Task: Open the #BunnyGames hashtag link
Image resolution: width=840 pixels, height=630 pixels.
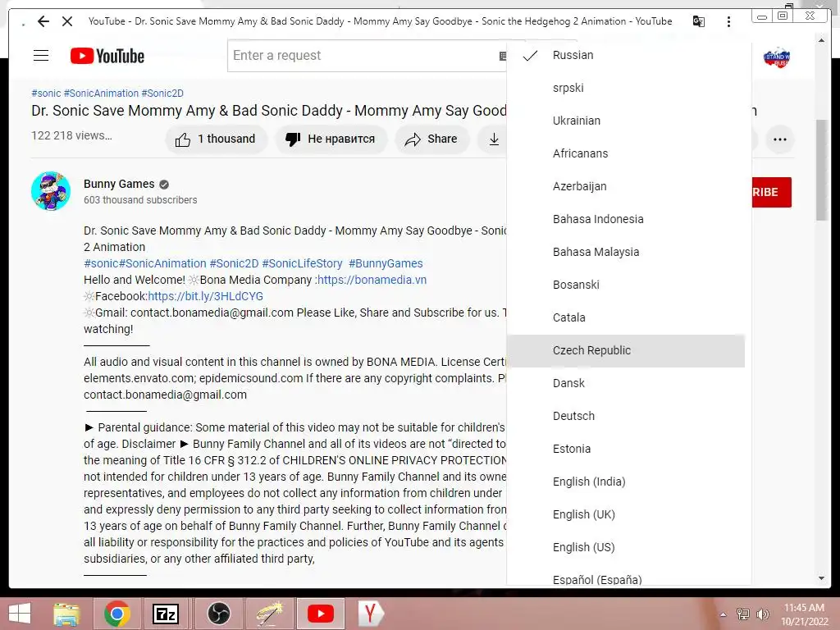Action: coord(386,263)
